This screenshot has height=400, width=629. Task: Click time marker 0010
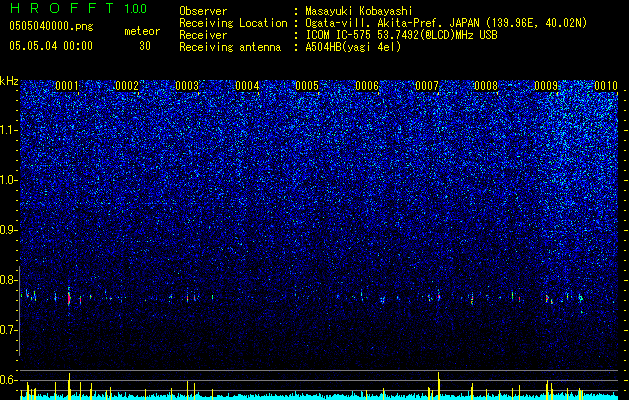(x=606, y=86)
